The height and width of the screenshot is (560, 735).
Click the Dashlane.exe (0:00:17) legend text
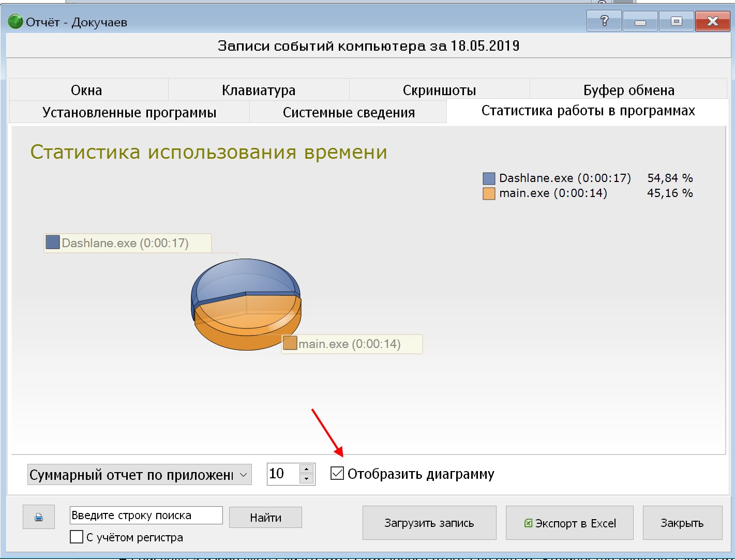point(565,178)
